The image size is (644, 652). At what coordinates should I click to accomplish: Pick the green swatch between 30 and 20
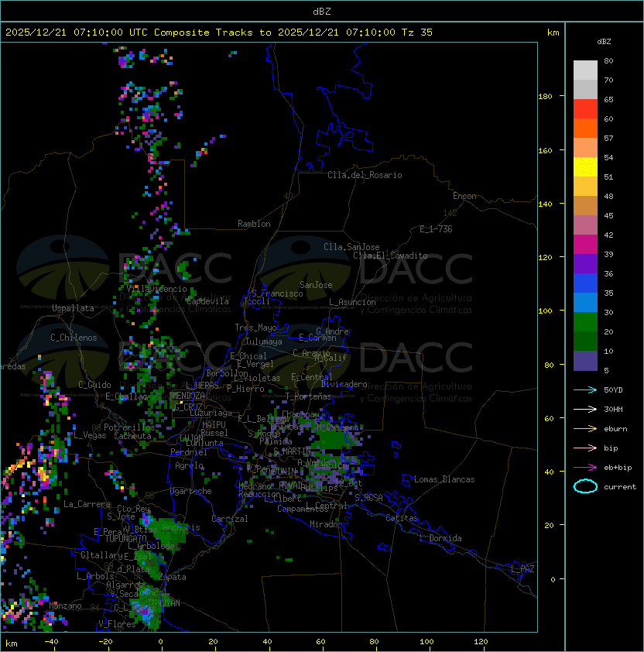coord(585,321)
